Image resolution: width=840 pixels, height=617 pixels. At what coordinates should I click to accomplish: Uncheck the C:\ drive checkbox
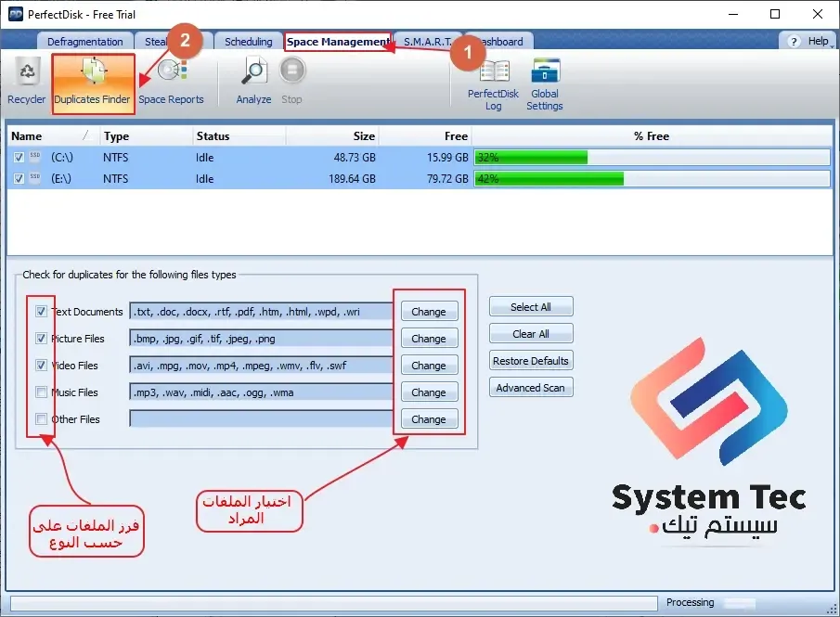pyautogui.click(x=19, y=158)
